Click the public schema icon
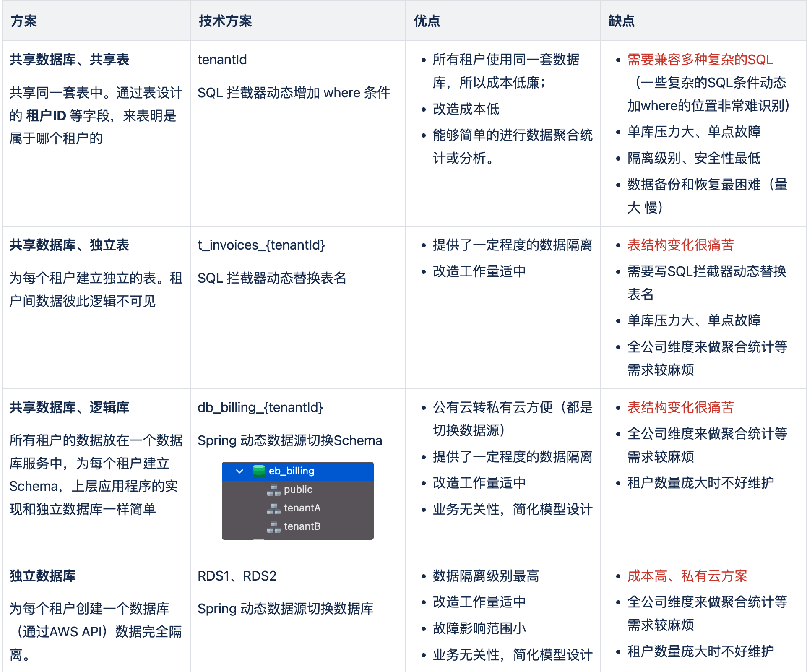This screenshot has height=672, width=807. click(273, 490)
